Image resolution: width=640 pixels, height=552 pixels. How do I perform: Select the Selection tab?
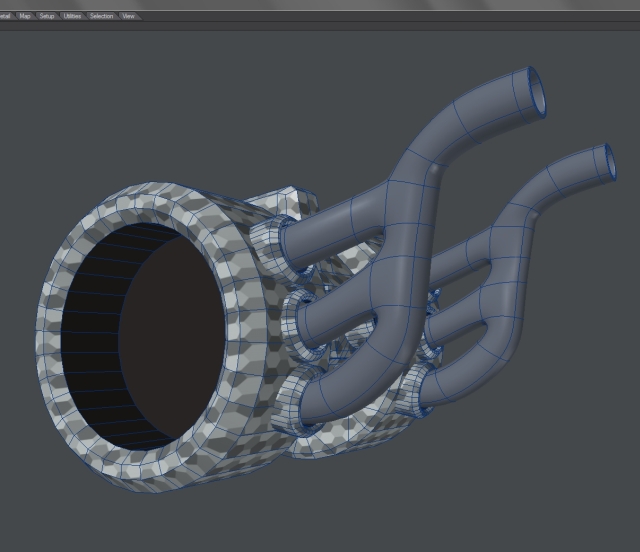(x=101, y=16)
